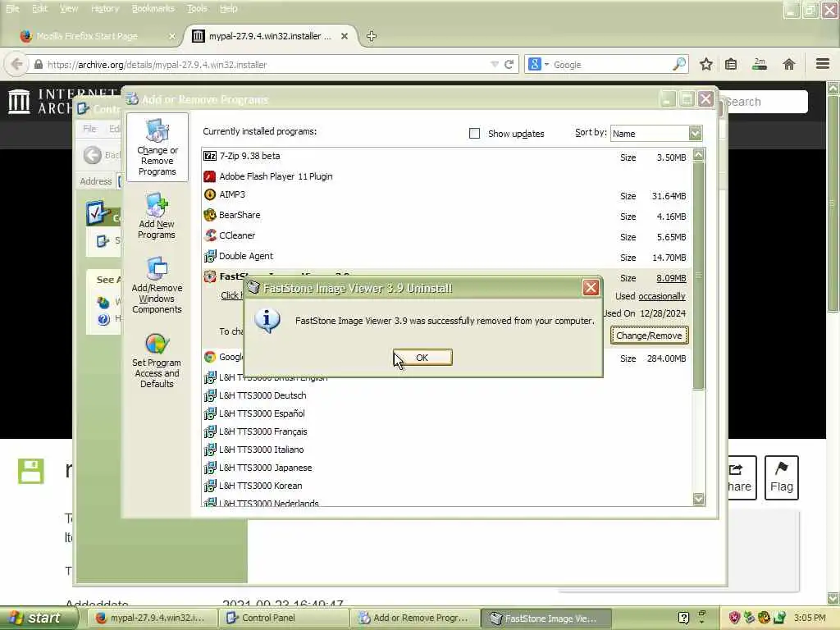Go to Firefox home page icon
The image size is (840, 630).
pos(788,64)
